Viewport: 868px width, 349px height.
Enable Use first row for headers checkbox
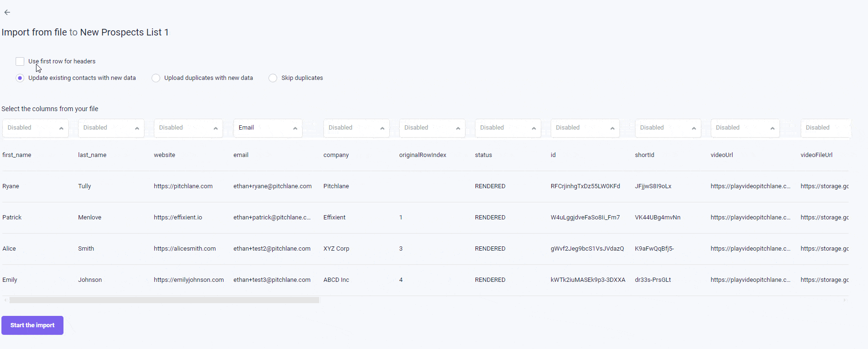click(x=20, y=61)
